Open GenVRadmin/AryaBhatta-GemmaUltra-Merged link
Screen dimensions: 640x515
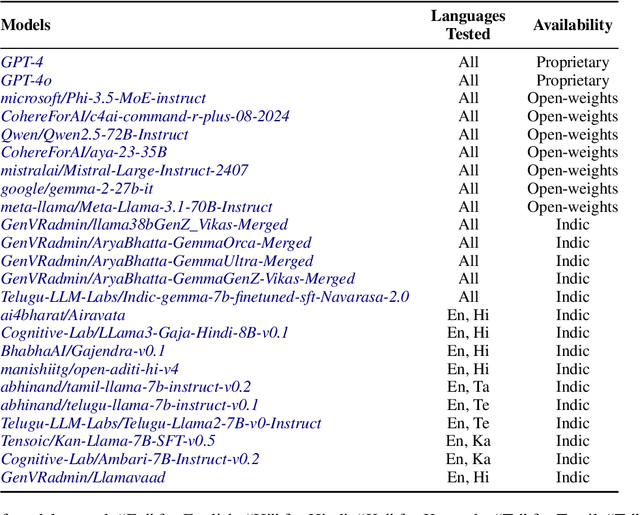coord(157,261)
